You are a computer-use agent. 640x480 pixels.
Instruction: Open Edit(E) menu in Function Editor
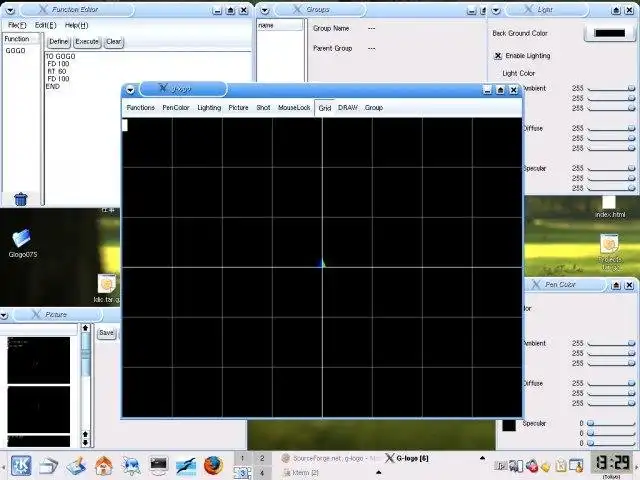click(x=45, y=25)
